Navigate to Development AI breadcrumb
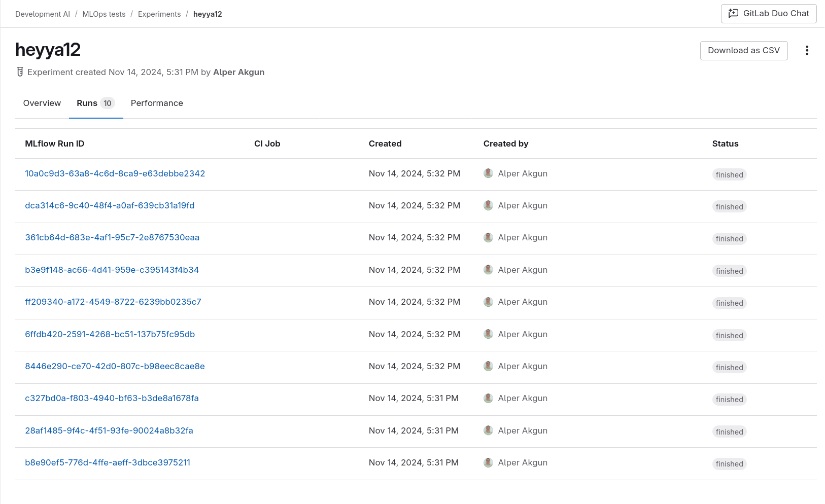The height and width of the screenshot is (504, 825). tap(42, 14)
